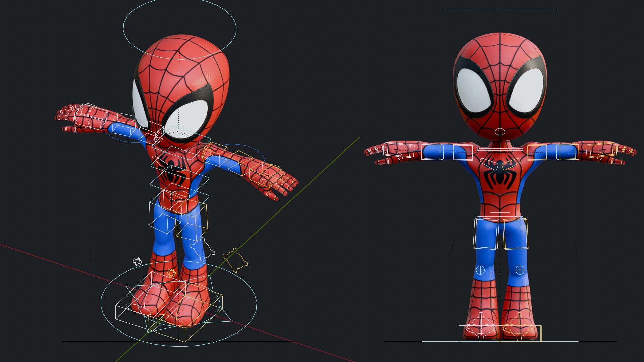Select yellow capsule chest control in front view
Viewport: 644px width, 362px height.
coord(511,164)
